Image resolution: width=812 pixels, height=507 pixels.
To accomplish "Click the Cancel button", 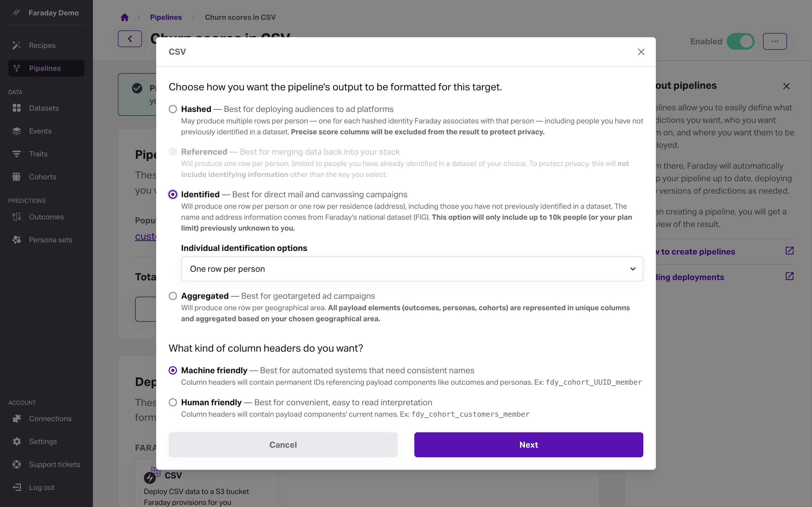I will (x=283, y=445).
